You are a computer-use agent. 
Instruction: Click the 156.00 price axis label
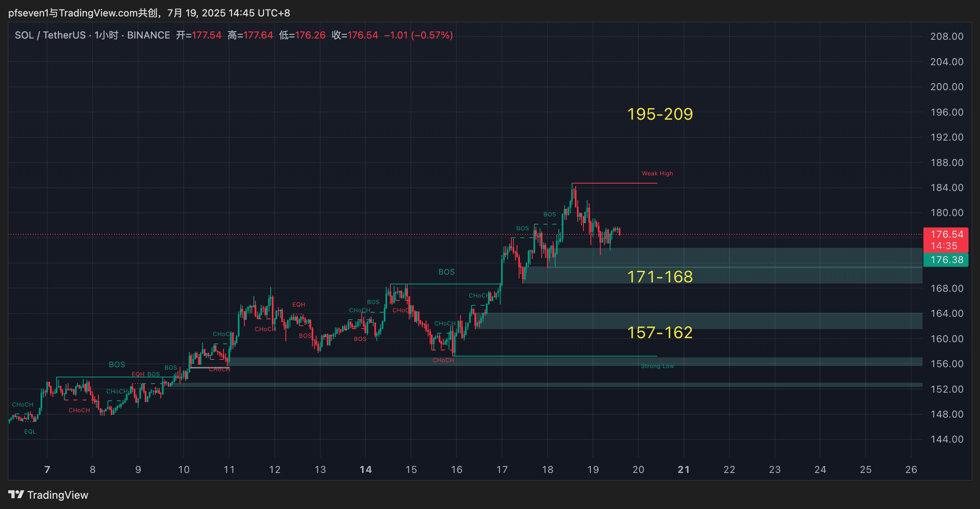tap(947, 364)
